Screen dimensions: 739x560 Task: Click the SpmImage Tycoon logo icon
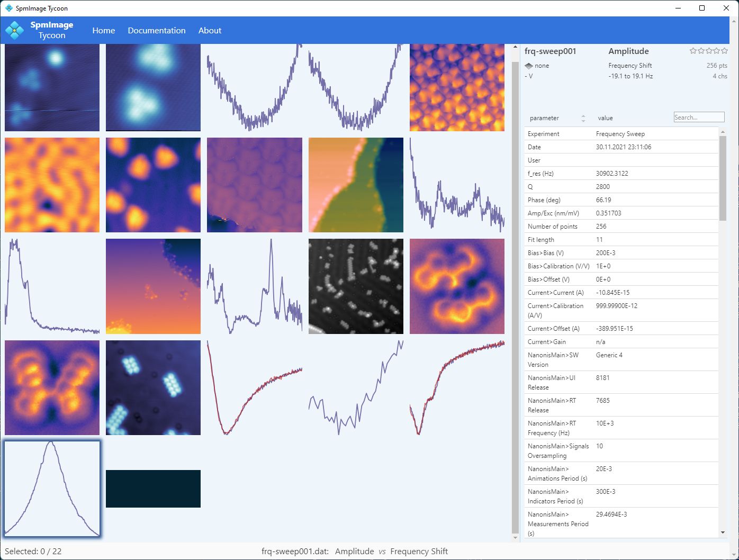tap(14, 30)
